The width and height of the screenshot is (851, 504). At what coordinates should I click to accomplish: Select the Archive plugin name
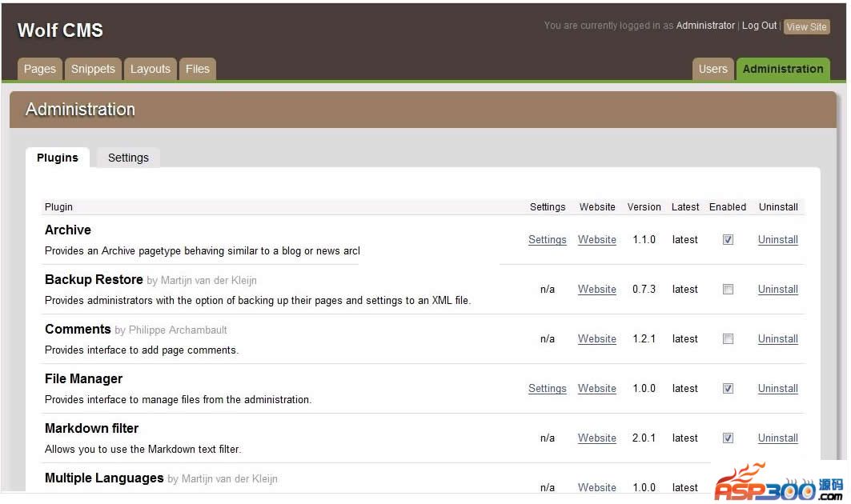68,230
